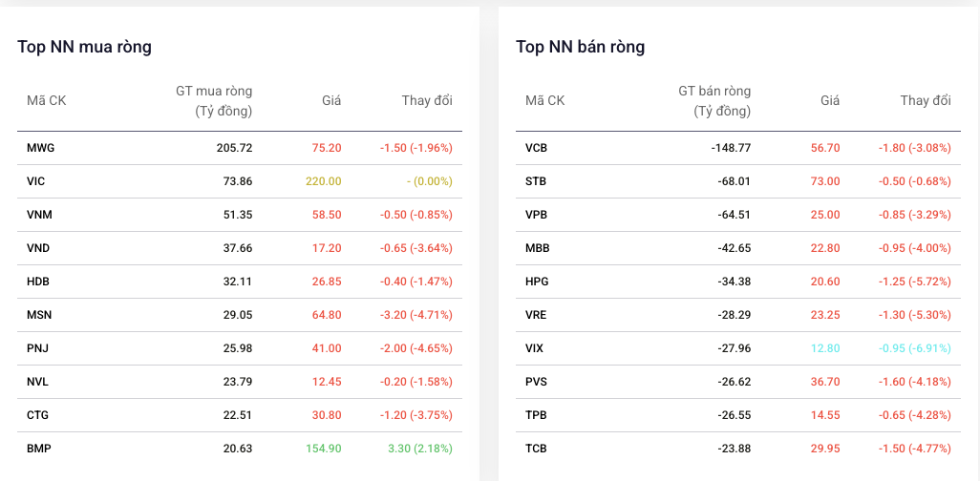Sort by GT bán ròng column header
The image size is (980, 481).
[x=715, y=101]
